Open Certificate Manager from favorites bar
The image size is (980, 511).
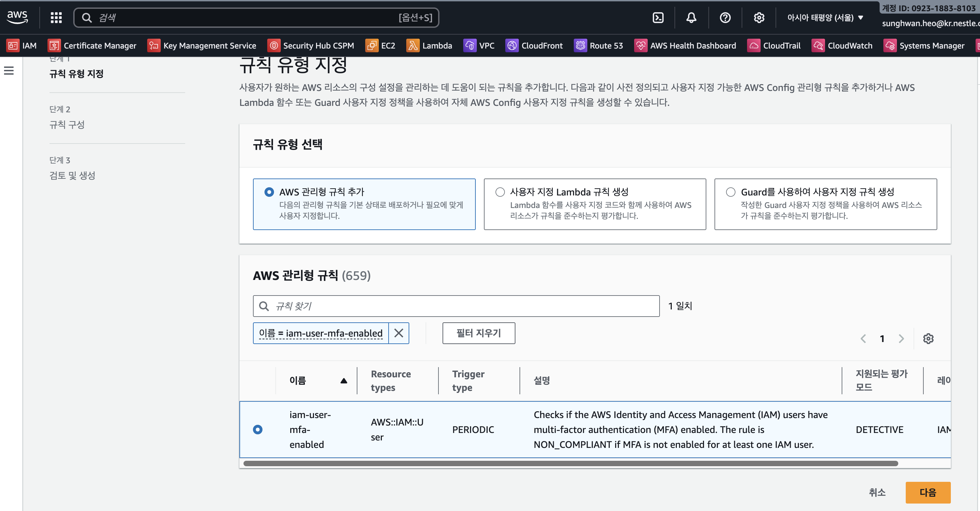pyautogui.click(x=92, y=46)
